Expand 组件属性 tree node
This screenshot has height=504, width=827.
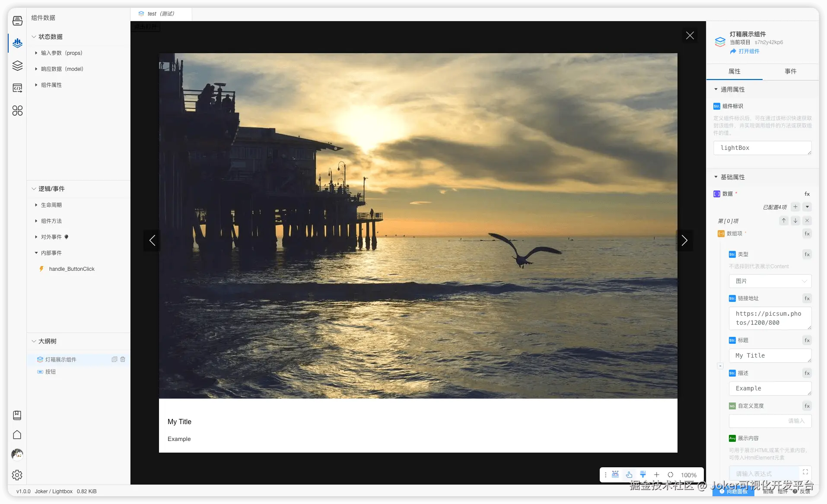[x=36, y=85]
